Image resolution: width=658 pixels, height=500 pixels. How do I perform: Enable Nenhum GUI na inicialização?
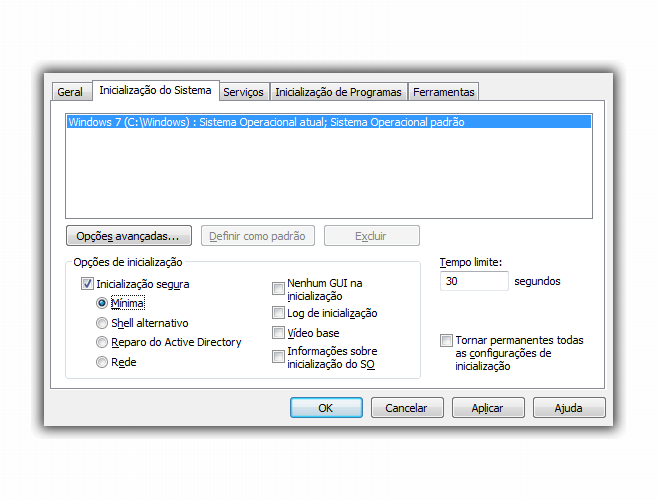pyautogui.click(x=278, y=290)
